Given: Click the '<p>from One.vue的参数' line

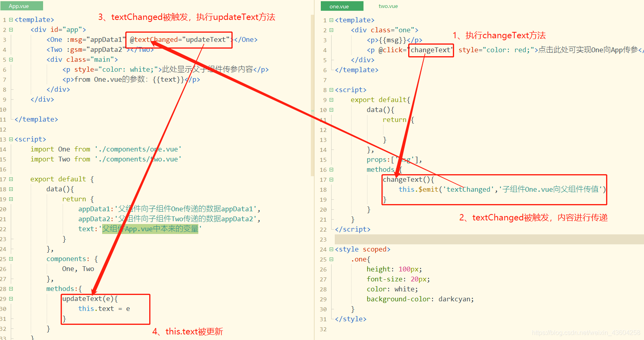Looking at the screenshot, I should click(131, 79).
